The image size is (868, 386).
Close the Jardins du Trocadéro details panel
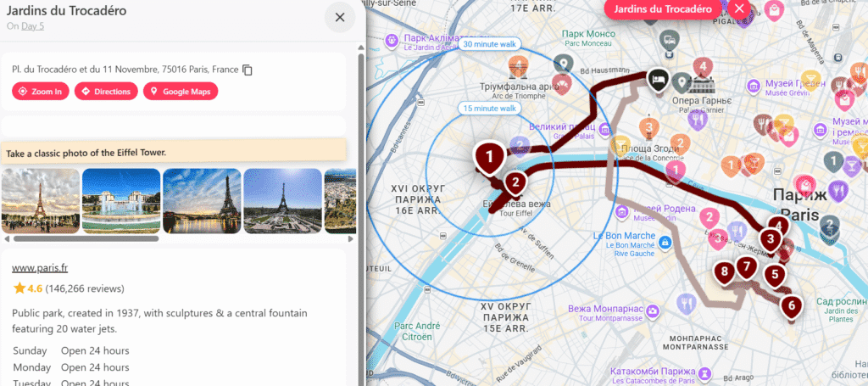click(x=340, y=17)
